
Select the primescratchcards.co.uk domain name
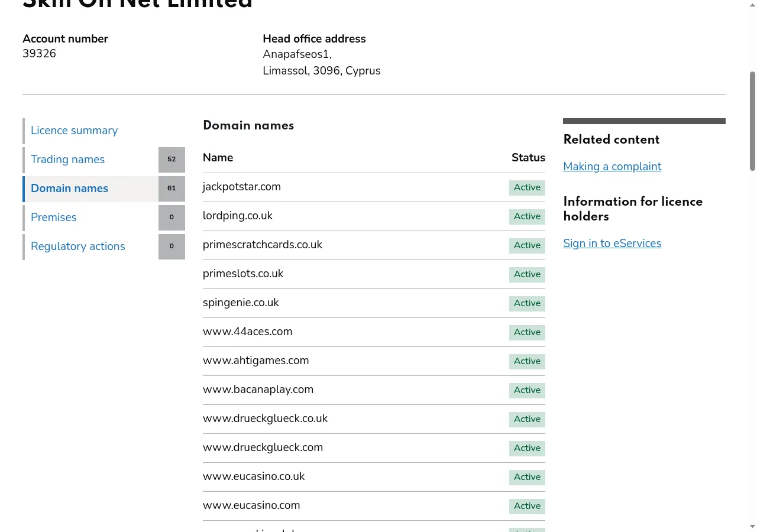(262, 245)
